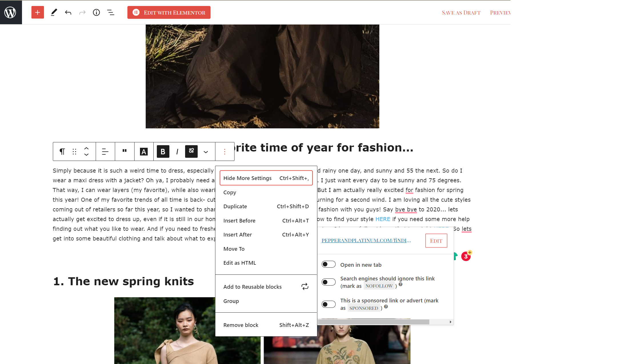637x364 pixels.
Task: Choose Copy from block menu
Action: 266,192
